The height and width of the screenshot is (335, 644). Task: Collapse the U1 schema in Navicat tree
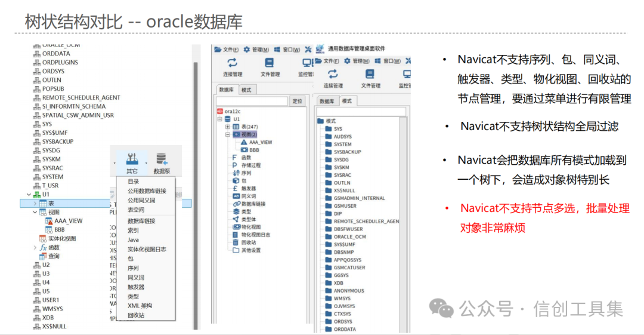click(29, 194)
